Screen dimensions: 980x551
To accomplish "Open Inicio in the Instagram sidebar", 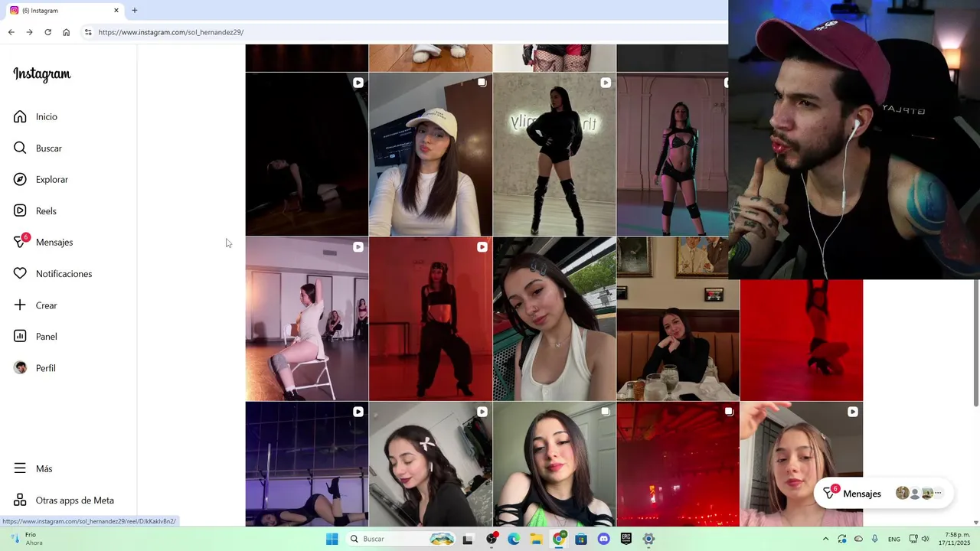I will tap(35, 117).
